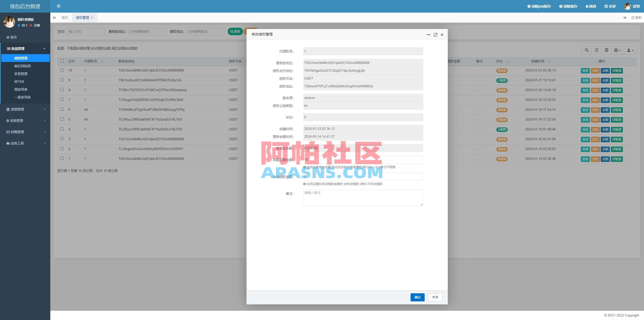The height and width of the screenshot is (320, 644).
Task: Tick the checkbox of row with 主ID 10
Action: pos(62,70)
